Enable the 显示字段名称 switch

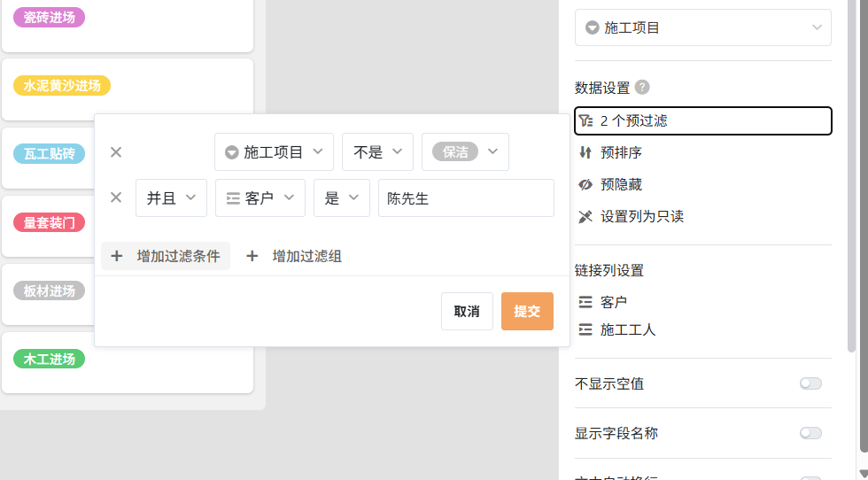pyautogui.click(x=810, y=433)
